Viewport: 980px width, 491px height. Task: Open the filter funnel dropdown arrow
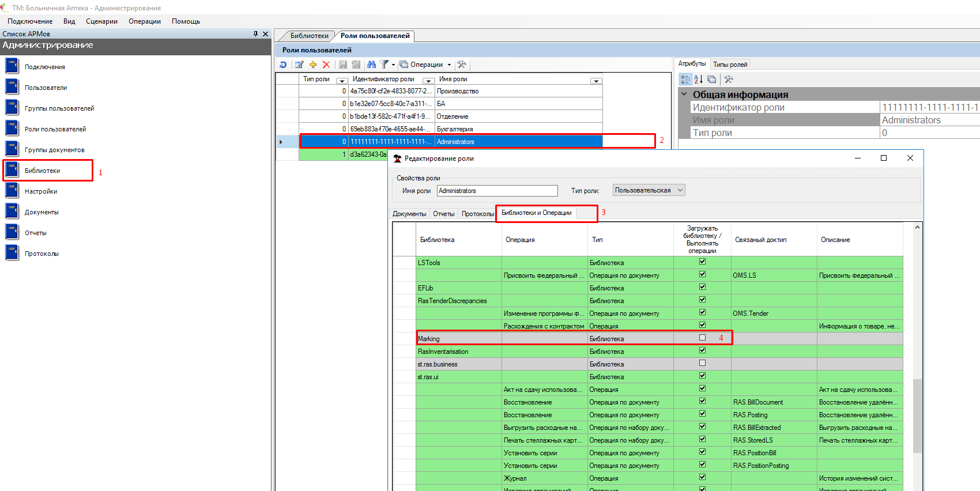tap(393, 65)
